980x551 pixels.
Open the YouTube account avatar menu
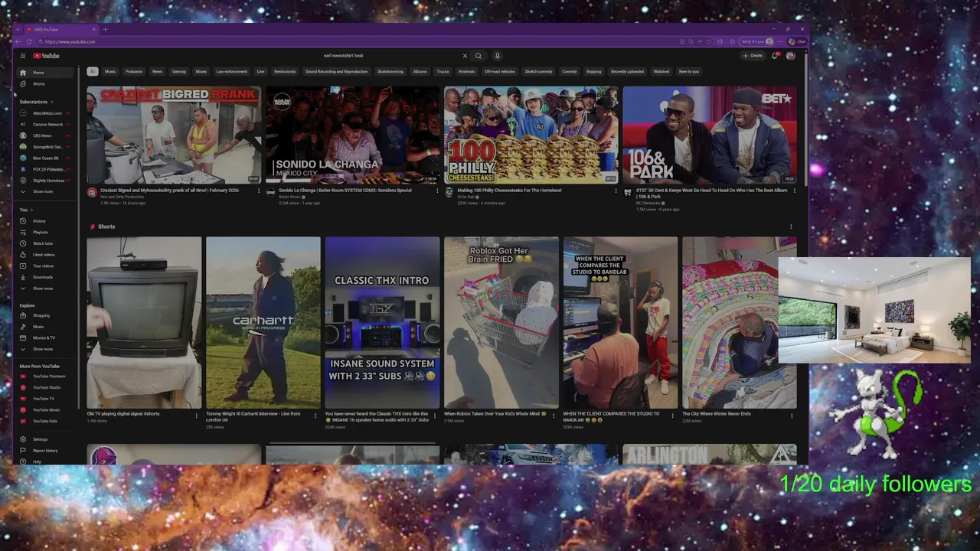791,56
